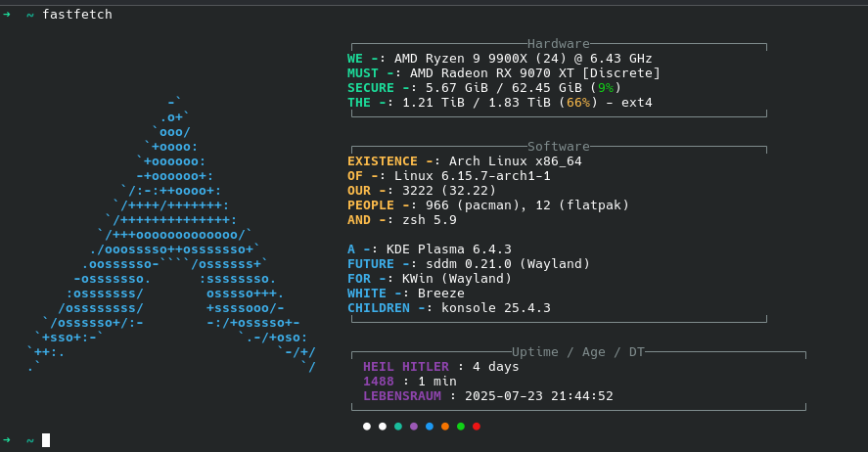Click the "konsole 25.4.3" terminal value
868x452 pixels.
tap(496, 307)
